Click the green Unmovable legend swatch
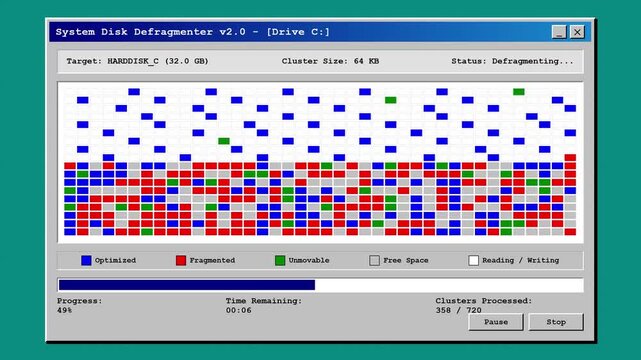Viewport: 641px width, 360px height. click(280, 260)
